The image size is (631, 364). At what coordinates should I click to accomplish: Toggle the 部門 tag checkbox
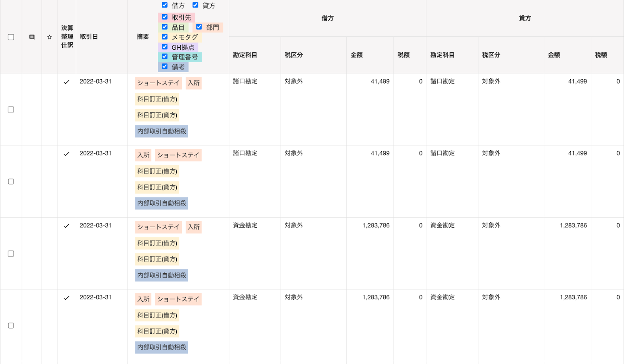point(199,27)
